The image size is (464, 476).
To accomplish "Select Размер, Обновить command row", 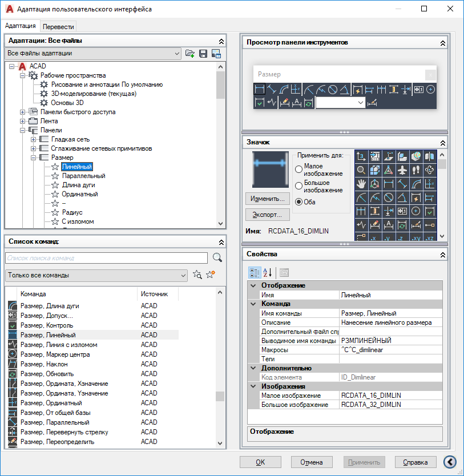I will (x=93, y=374).
